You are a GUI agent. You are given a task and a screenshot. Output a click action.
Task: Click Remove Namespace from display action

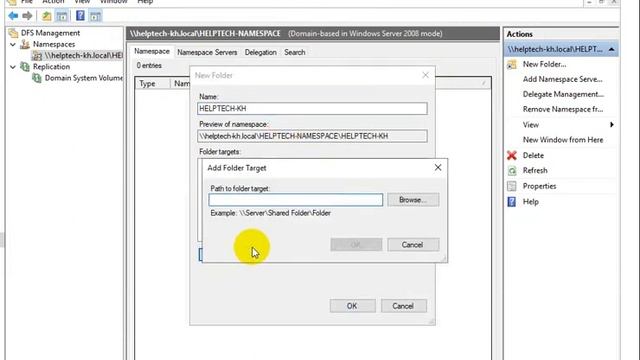(x=563, y=109)
